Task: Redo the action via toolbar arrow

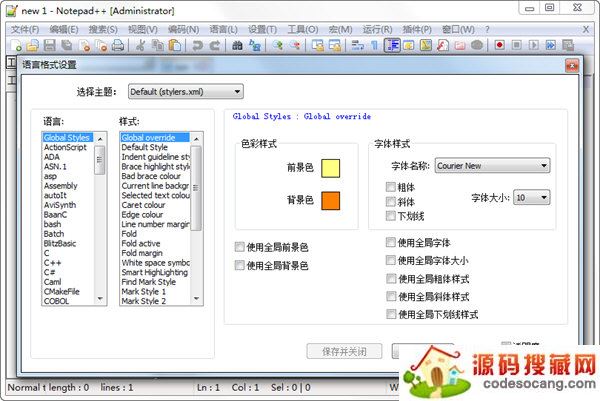Action: (x=215, y=46)
